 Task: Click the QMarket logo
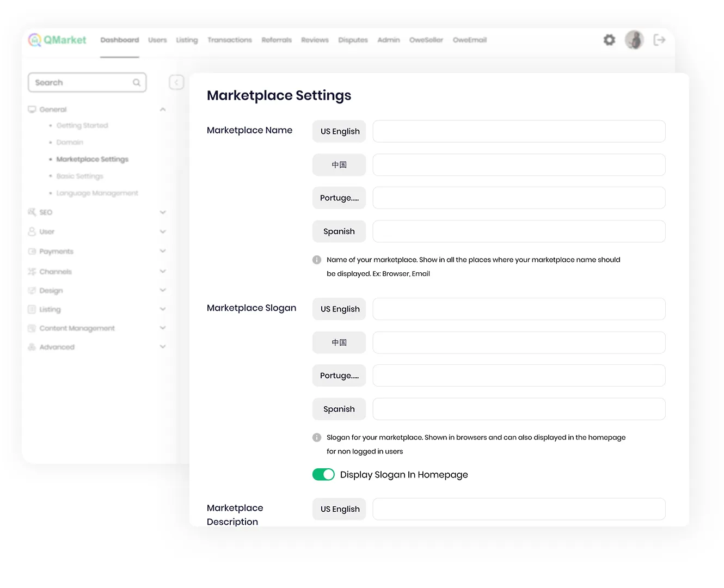[x=57, y=40]
